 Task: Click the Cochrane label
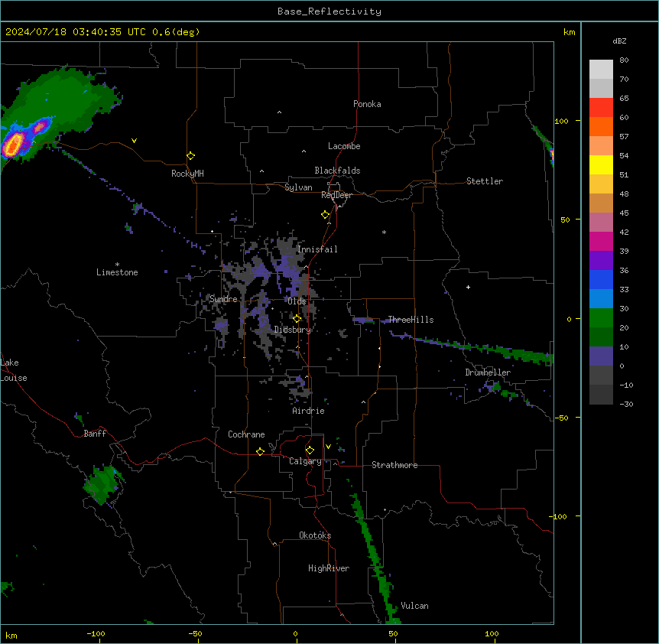click(246, 434)
